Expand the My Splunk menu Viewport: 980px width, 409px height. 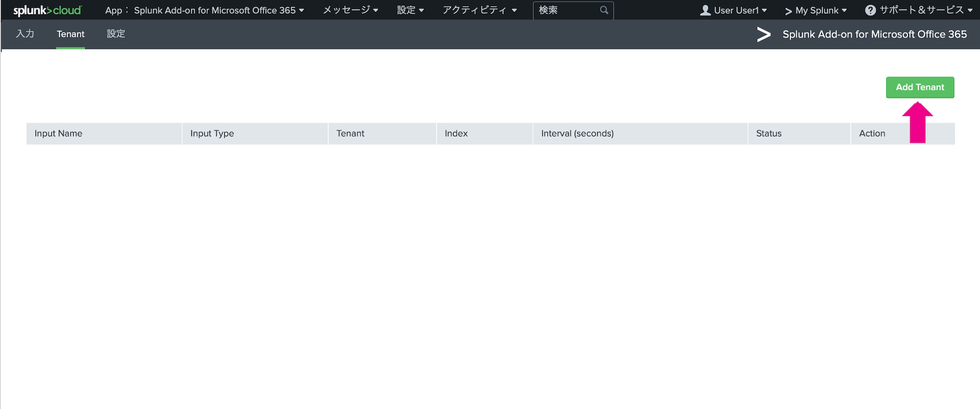pos(816,10)
